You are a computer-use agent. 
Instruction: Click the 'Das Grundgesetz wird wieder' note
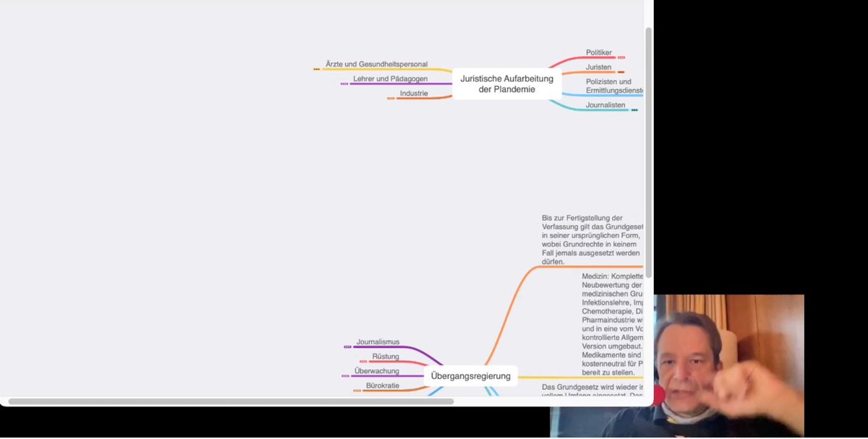pyautogui.click(x=592, y=391)
